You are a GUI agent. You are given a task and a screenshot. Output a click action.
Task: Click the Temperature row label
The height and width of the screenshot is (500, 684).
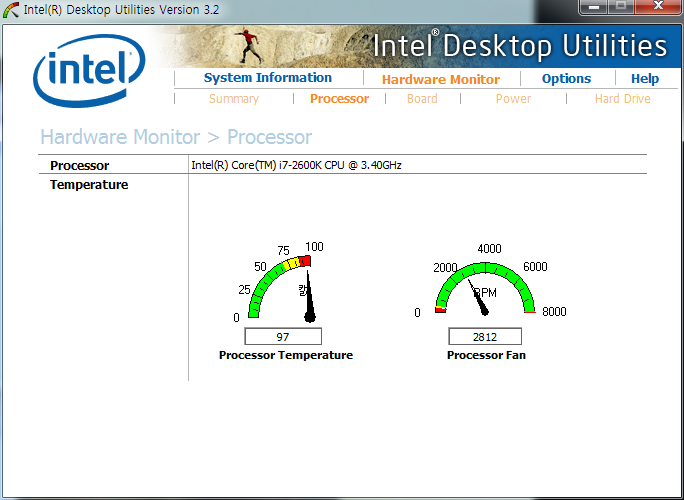point(89,185)
